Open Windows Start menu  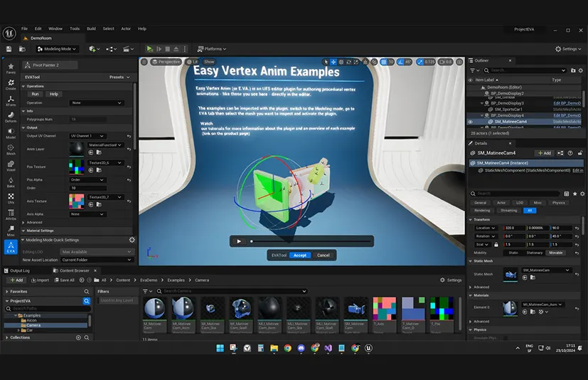pyautogui.click(x=220, y=348)
